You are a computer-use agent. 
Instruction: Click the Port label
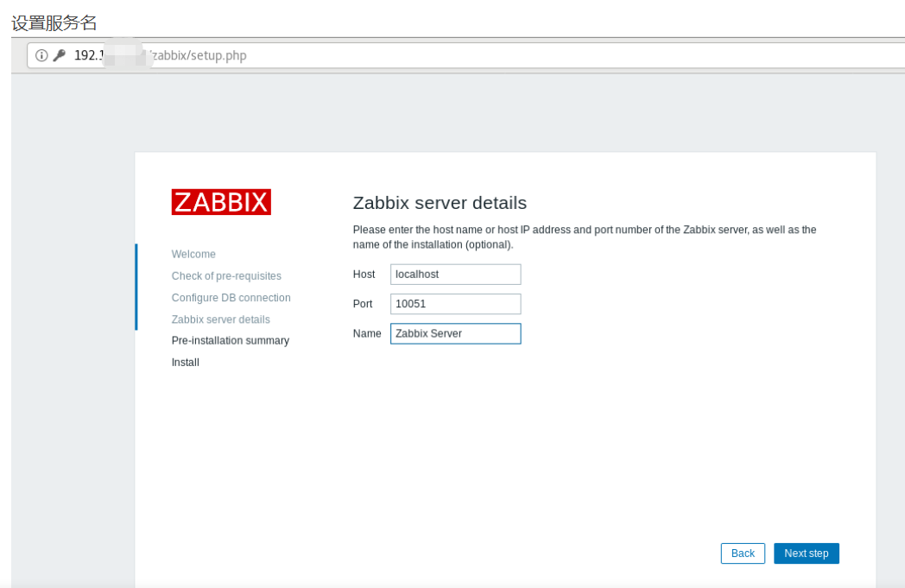363,304
